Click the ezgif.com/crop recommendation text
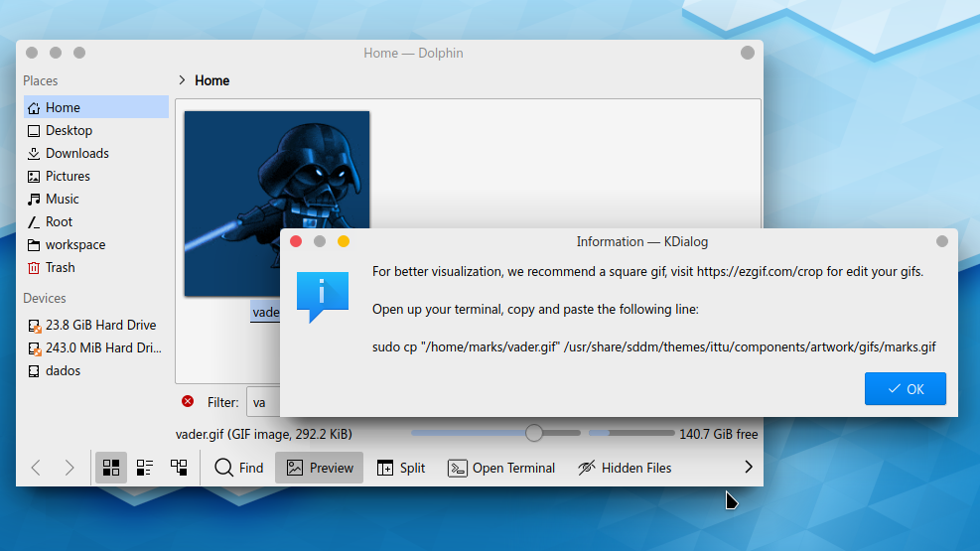The width and height of the screenshot is (980, 551). tap(647, 272)
